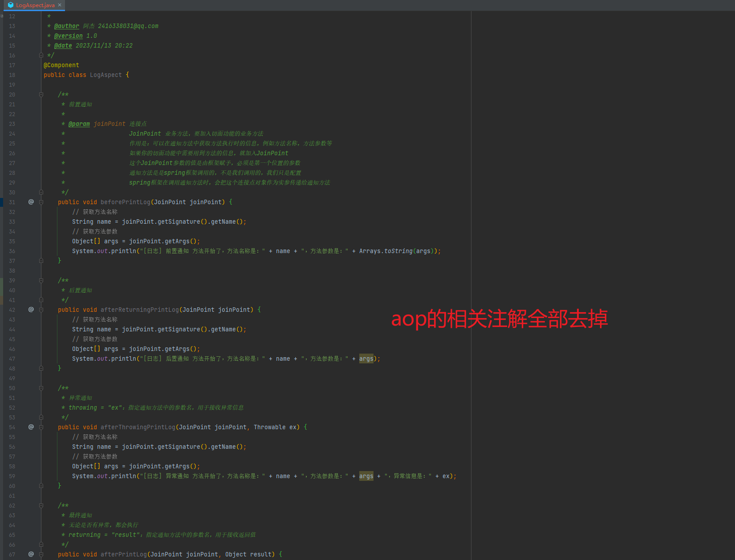Viewport: 735px width, 560px height.
Task: Click the LogAspect.java file type icon
Action: click(x=11, y=5)
